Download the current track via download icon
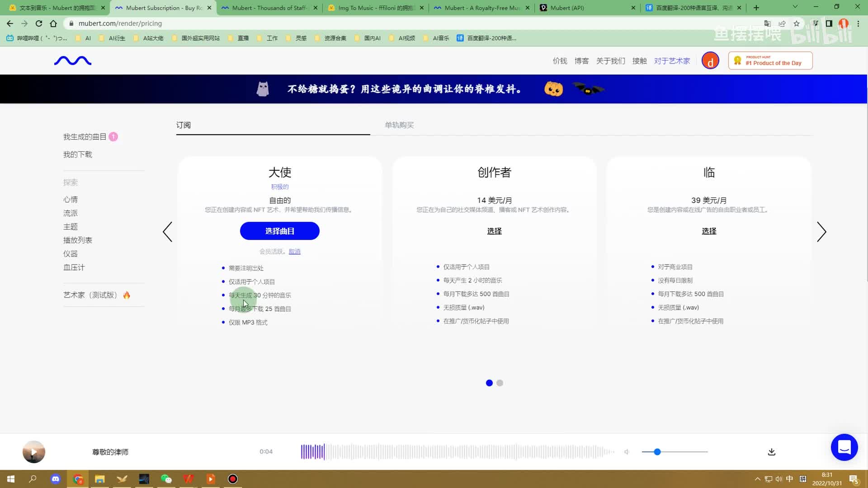Viewport: 868px width, 488px height. click(772, 452)
